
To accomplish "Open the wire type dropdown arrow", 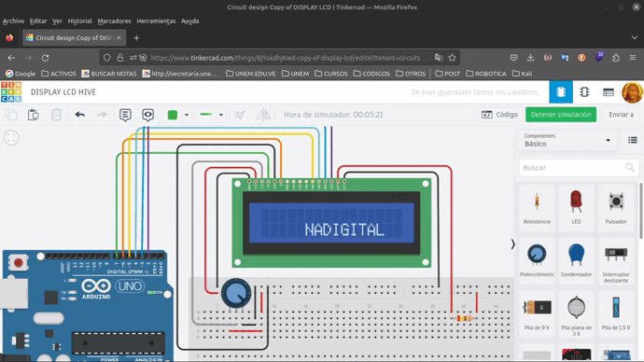I will [x=221, y=115].
